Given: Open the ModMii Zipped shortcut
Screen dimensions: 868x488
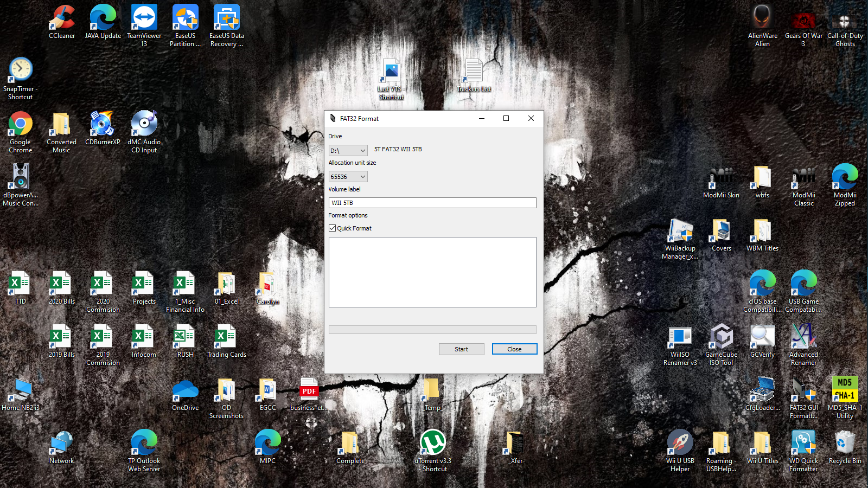Looking at the screenshot, I should tap(845, 177).
